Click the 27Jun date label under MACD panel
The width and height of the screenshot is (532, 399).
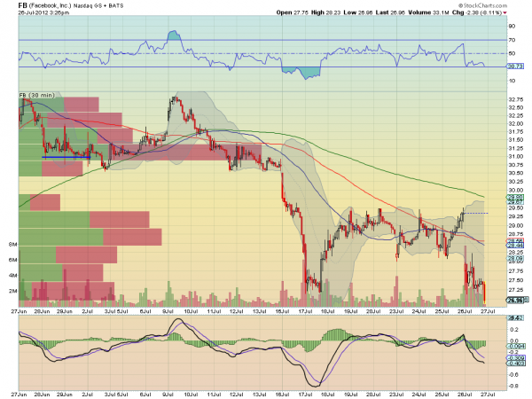pos(19,395)
